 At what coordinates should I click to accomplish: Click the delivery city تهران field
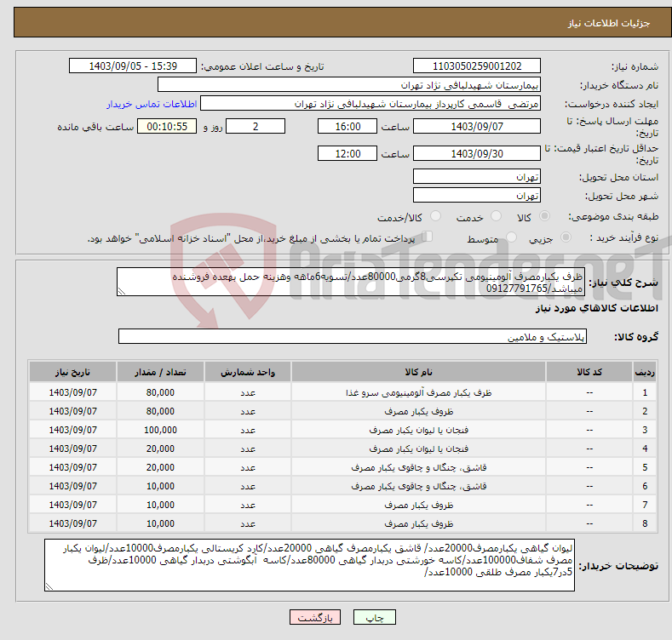477,196
